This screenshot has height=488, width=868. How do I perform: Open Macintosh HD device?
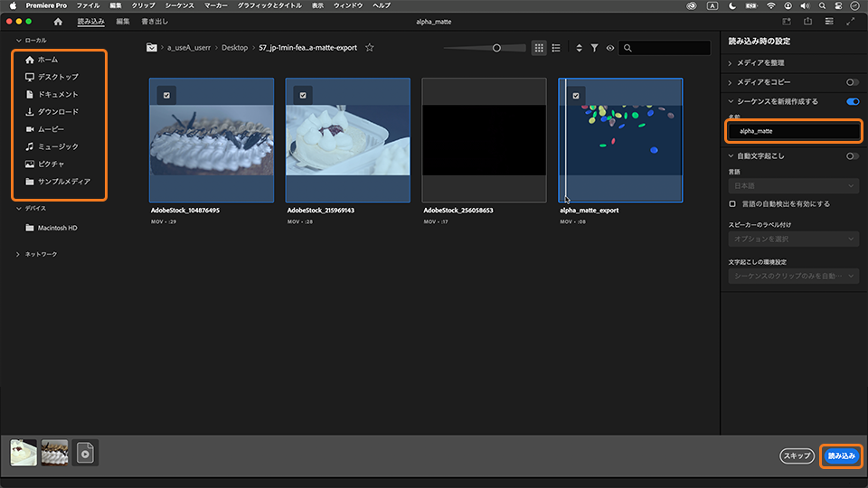[x=52, y=228]
